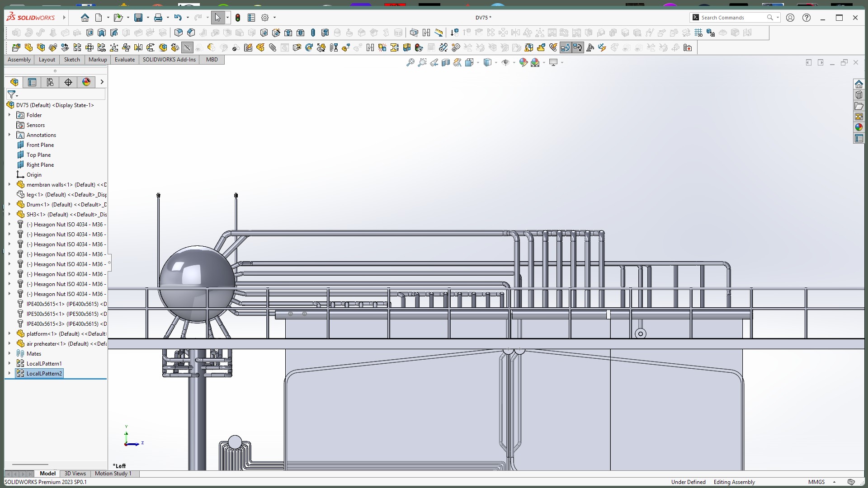Screen dimensions: 868x488
Task: Click the Search Commands field
Action: click(x=735, y=18)
